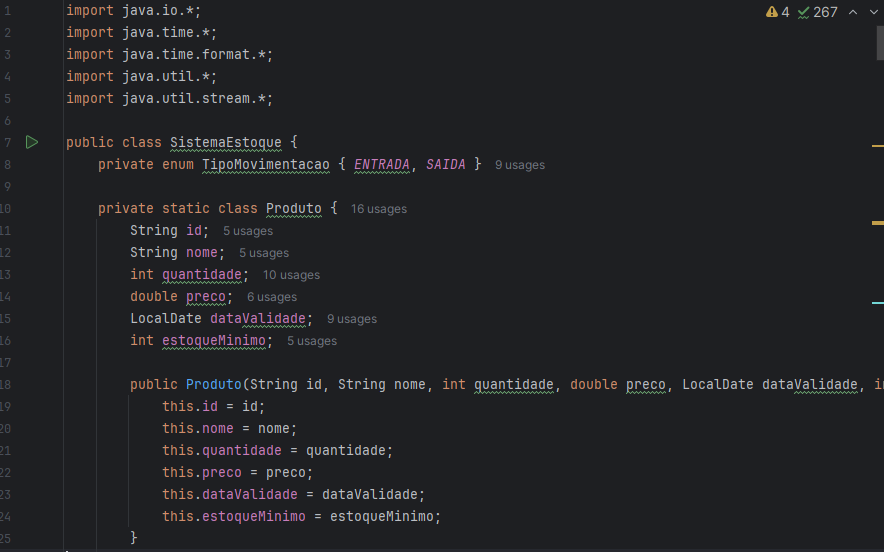
Task: Open 9 usages hint beside dataValidade field
Action: coord(352,319)
